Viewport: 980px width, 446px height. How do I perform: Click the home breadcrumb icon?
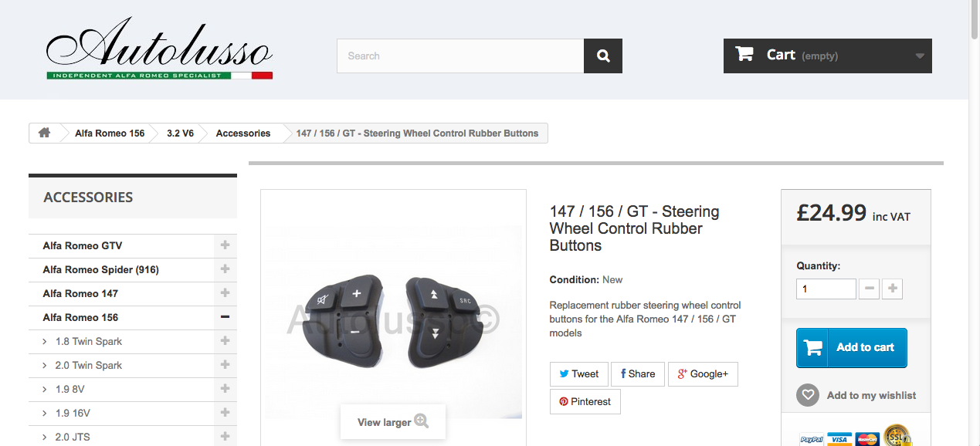45,133
